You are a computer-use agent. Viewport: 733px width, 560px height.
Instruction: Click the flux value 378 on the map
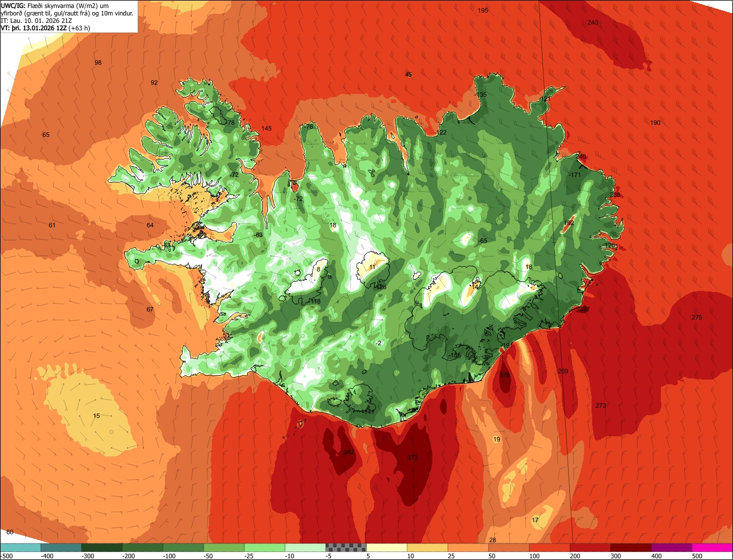pyautogui.click(x=505, y=376)
